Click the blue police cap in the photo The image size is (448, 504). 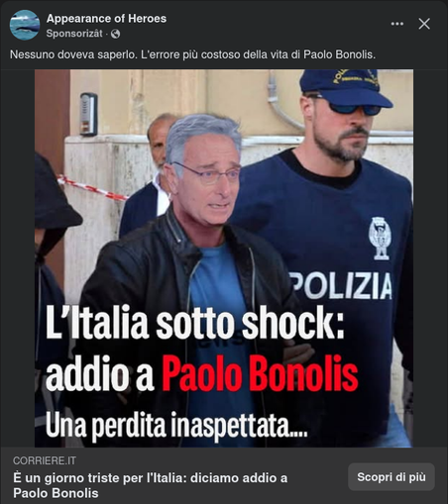click(345, 86)
